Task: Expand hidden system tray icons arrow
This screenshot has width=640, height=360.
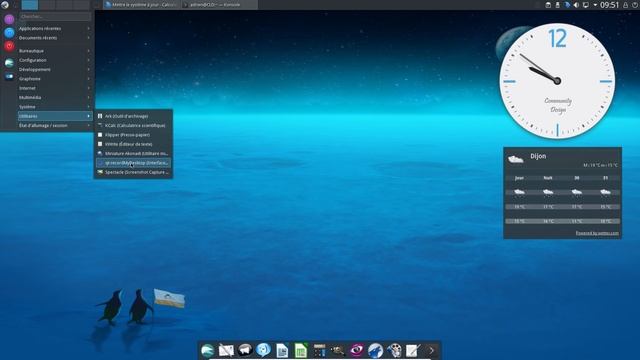Action: point(595,5)
